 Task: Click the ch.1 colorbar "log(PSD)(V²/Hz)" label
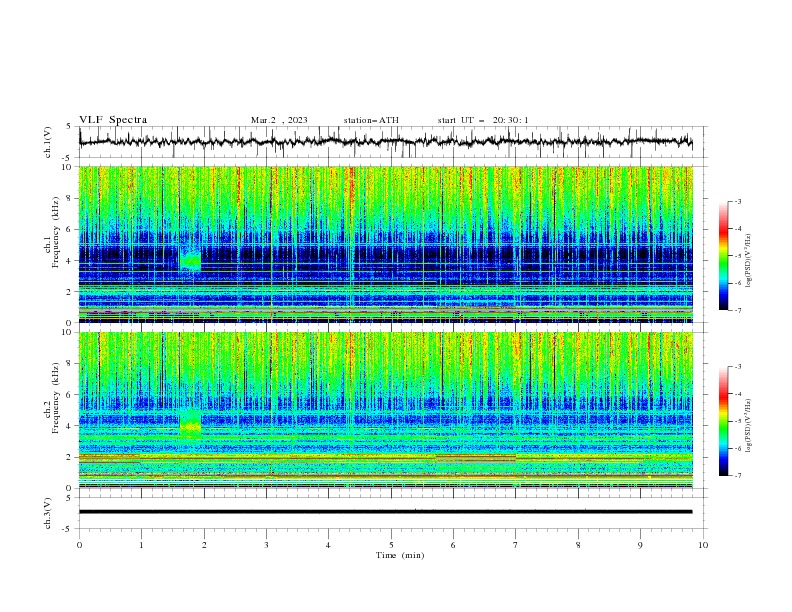pyautogui.click(x=749, y=261)
